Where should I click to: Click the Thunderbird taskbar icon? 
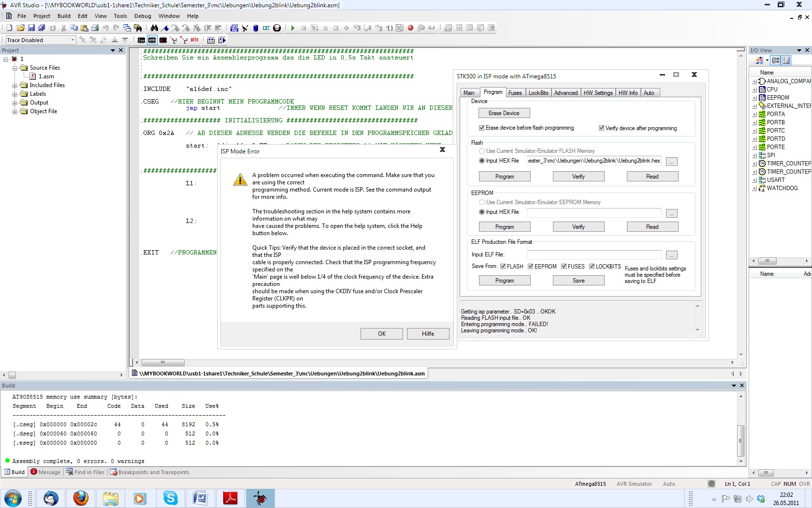point(51,498)
